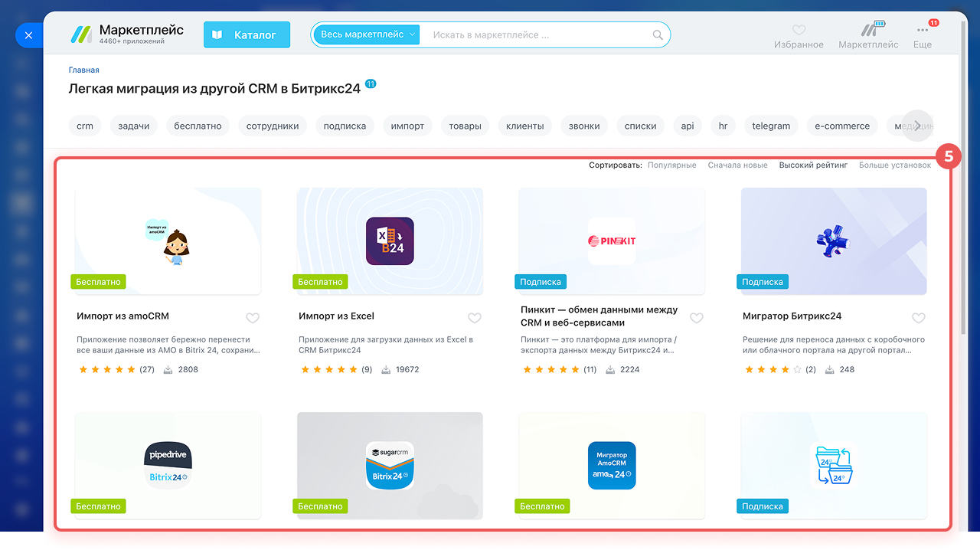Open the Мигратор Битрикс24 title

(792, 316)
